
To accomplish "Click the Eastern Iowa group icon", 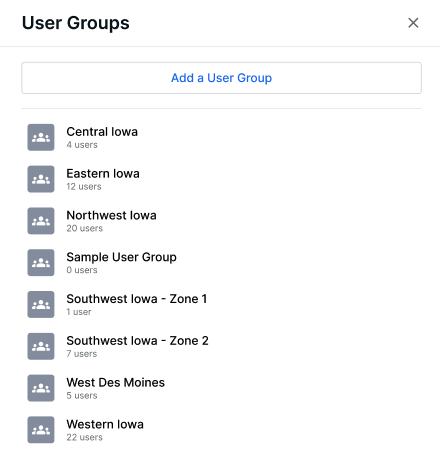I will coord(41,179).
